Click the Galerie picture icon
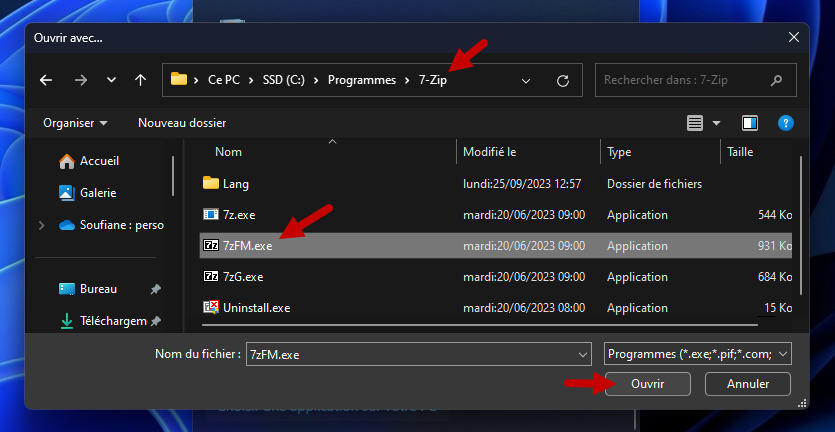 coord(67,193)
